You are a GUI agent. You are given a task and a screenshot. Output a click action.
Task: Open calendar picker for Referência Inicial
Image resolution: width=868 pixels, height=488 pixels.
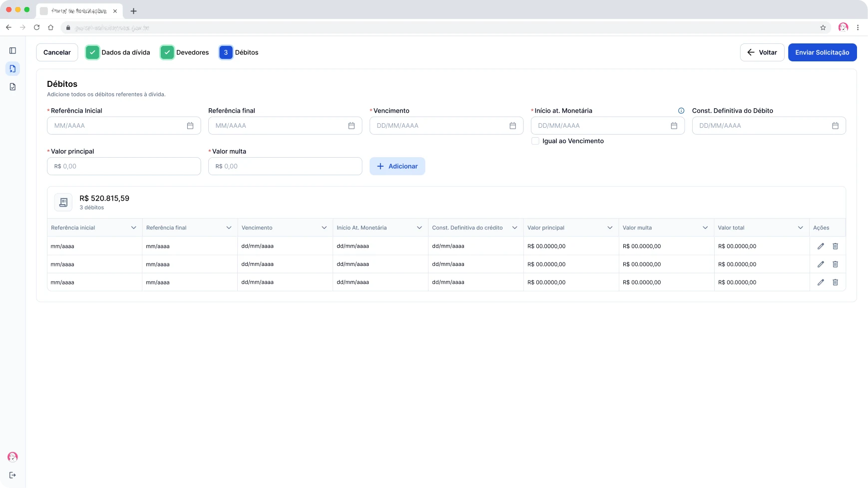tap(190, 126)
